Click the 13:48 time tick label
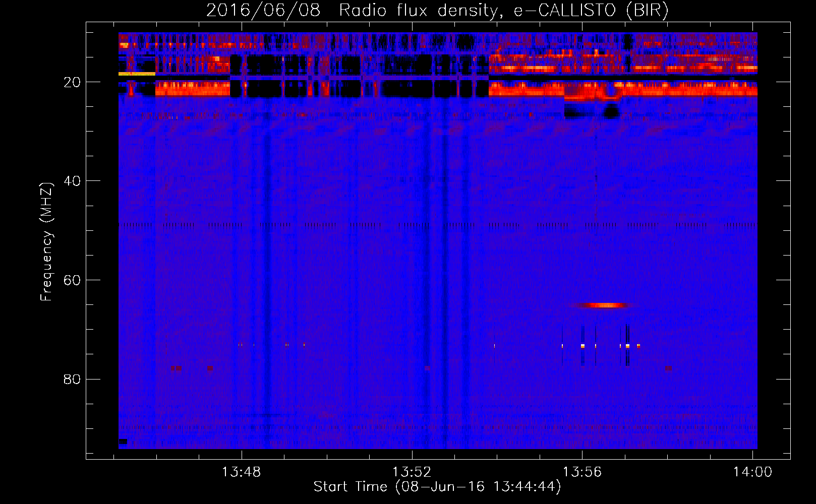 coord(242,472)
